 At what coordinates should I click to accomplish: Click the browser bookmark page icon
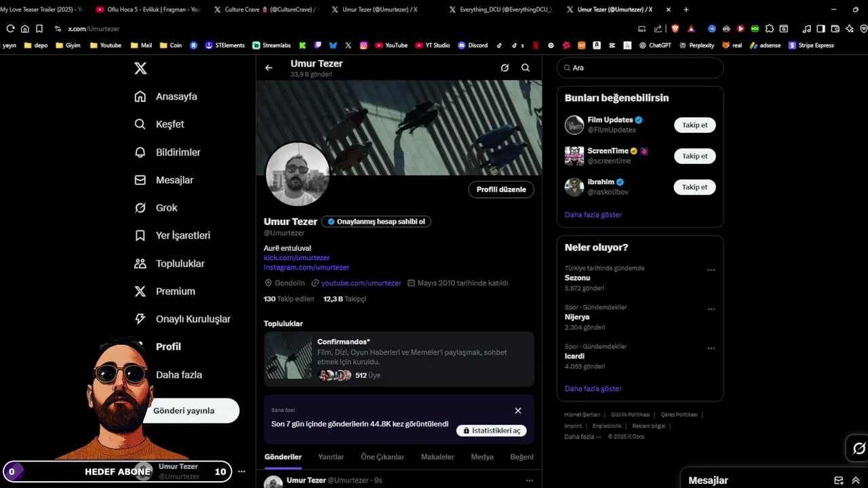39,28
